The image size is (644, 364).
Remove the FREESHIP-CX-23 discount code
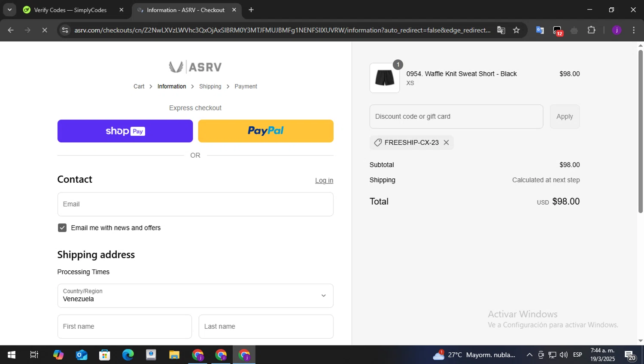click(x=447, y=143)
